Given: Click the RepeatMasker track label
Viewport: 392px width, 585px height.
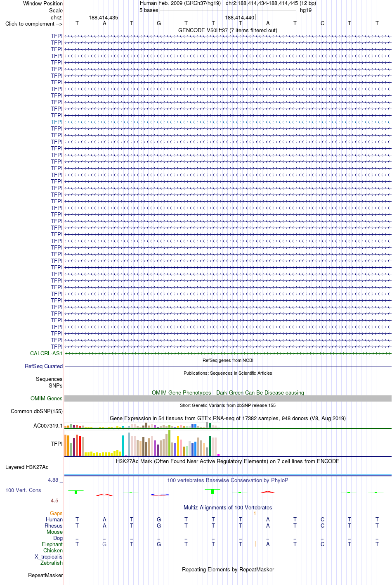Looking at the screenshot, I should click(x=45, y=575).
